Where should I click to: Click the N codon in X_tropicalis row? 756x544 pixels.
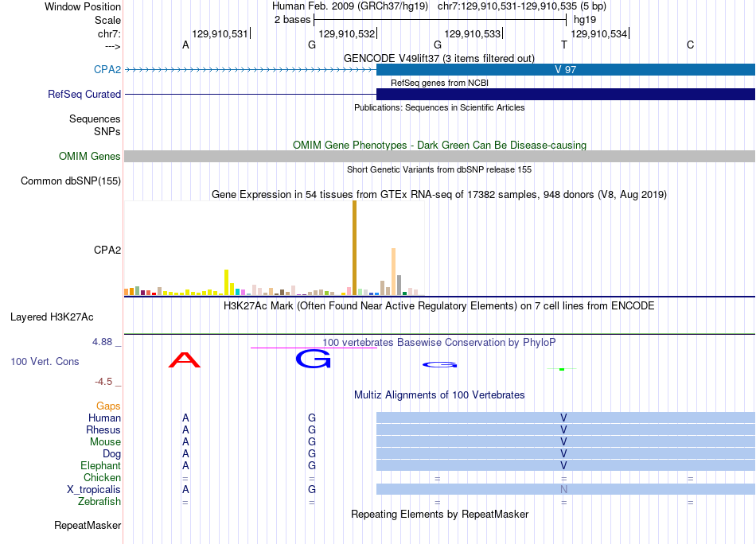[563, 490]
